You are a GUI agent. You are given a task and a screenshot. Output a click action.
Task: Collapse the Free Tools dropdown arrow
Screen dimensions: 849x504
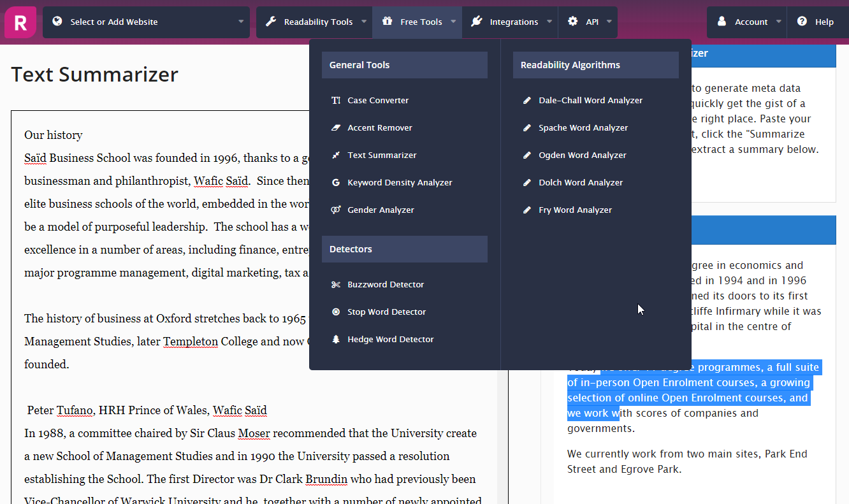pyautogui.click(x=453, y=22)
